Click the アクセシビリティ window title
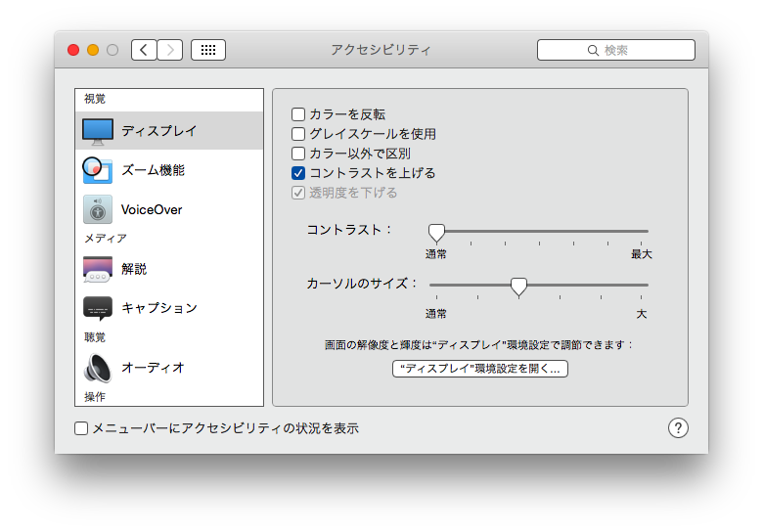763x532 pixels. point(381,50)
